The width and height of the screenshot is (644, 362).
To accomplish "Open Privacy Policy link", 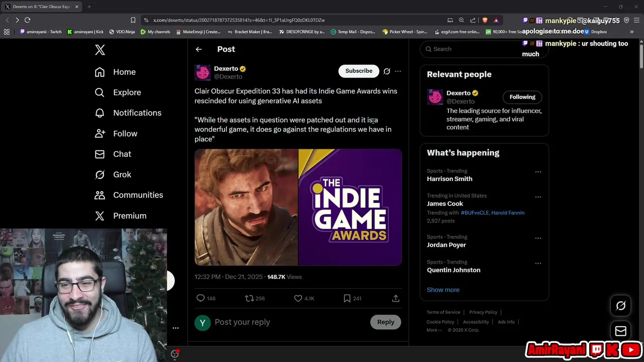I will [x=483, y=312].
